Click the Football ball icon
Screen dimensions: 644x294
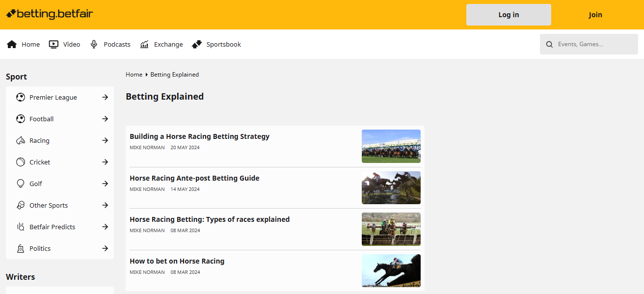(21, 119)
